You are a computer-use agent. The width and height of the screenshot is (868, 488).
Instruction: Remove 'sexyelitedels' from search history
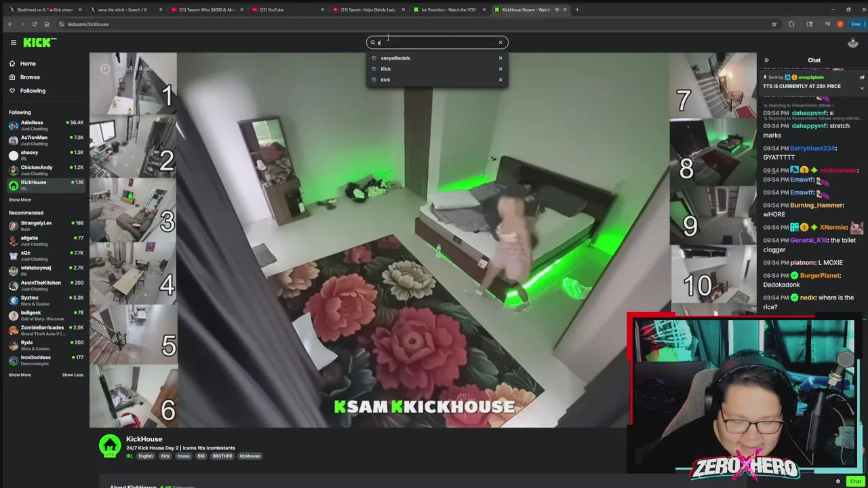pos(500,58)
